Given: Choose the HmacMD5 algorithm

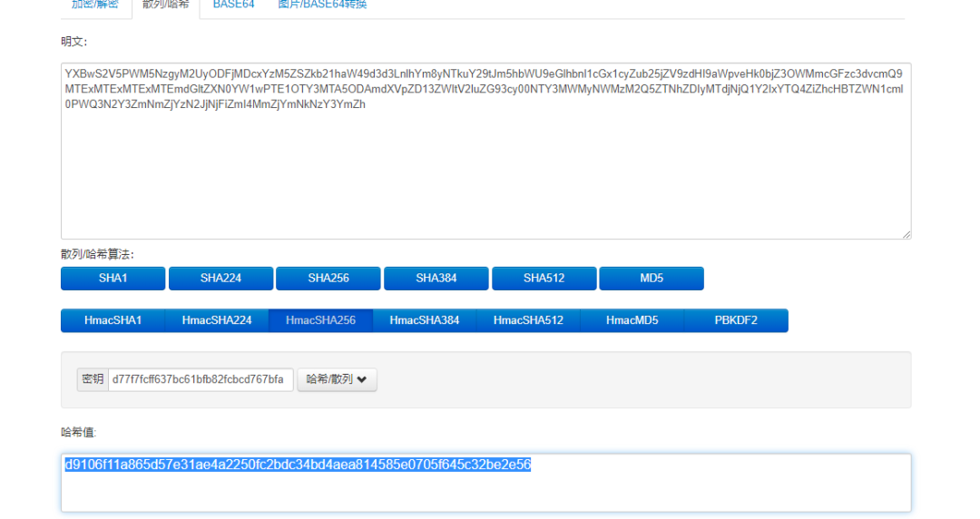Looking at the screenshot, I should point(632,320).
